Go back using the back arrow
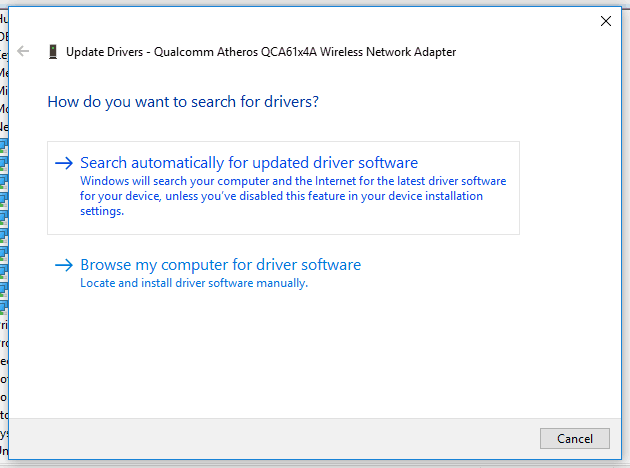The height and width of the screenshot is (468, 630). tap(23, 51)
